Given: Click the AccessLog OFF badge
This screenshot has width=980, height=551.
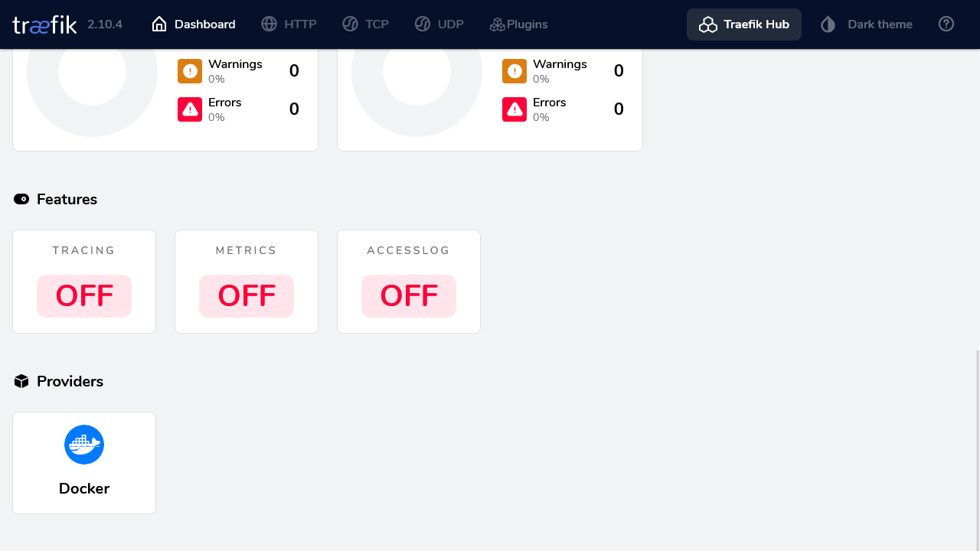Looking at the screenshot, I should point(409,296).
